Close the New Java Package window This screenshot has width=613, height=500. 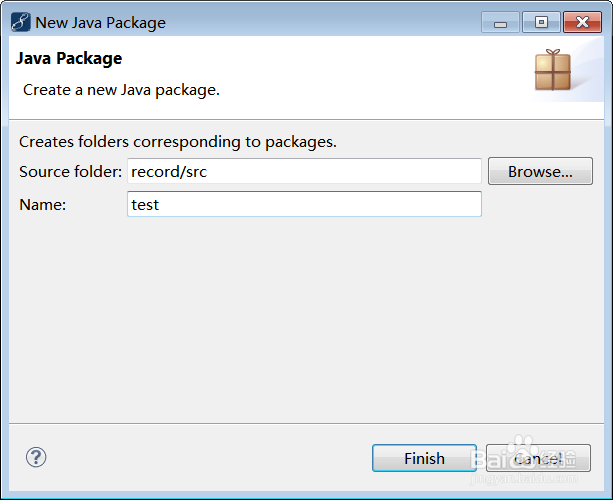(580, 21)
